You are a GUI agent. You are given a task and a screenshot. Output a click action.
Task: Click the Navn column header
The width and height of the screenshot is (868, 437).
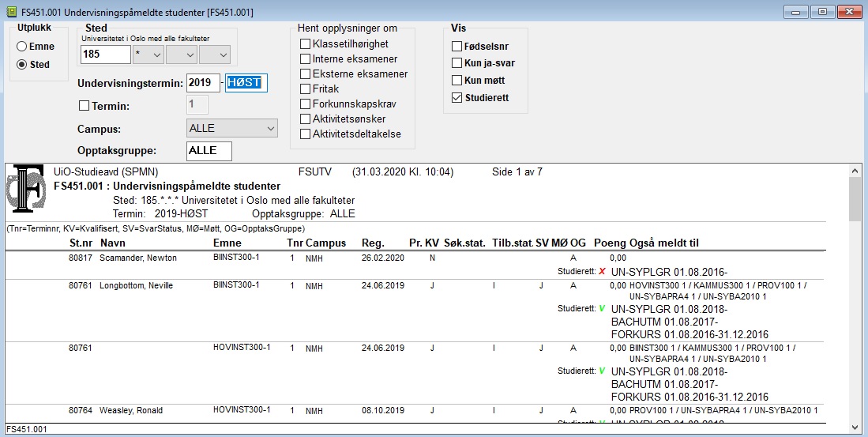point(113,243)
